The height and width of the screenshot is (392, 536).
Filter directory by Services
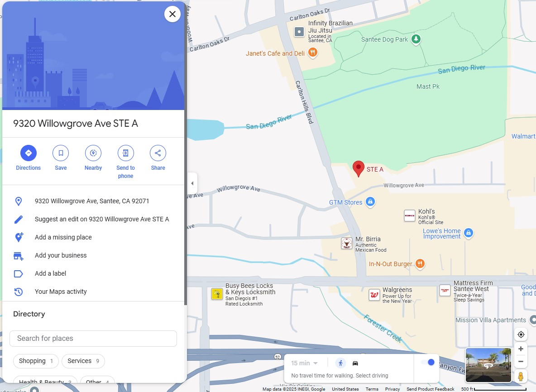(83, 361)
